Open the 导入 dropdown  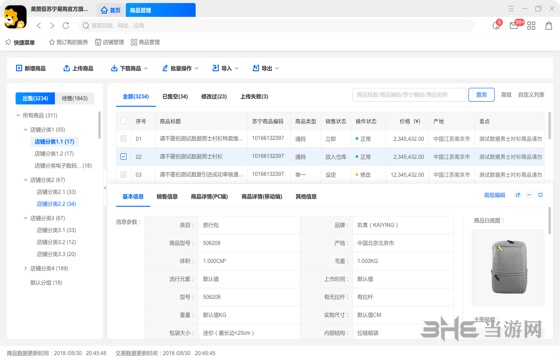[225, 68]
